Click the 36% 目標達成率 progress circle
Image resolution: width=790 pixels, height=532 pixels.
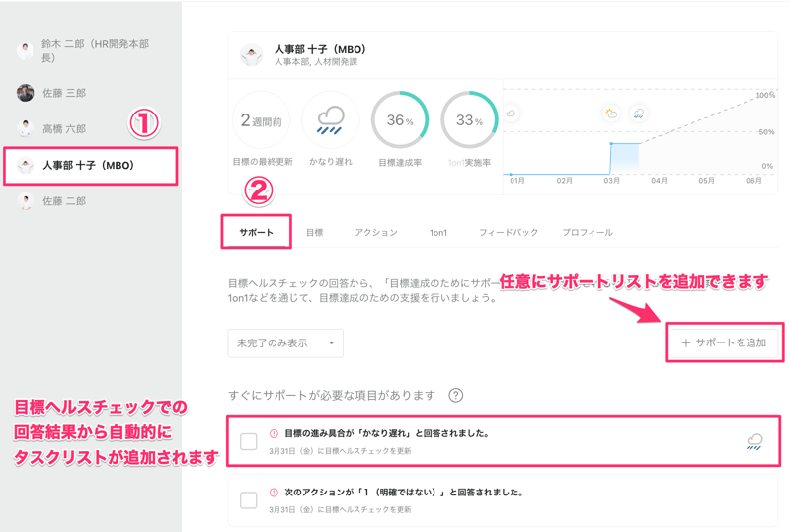pyautogui.click(x=400, y=120)
